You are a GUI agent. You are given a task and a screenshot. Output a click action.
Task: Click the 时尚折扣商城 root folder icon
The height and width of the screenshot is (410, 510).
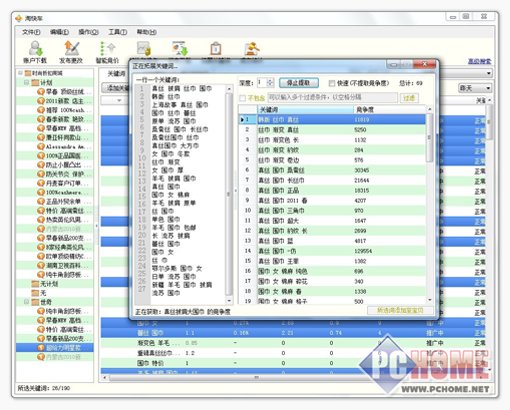[28, 73]
